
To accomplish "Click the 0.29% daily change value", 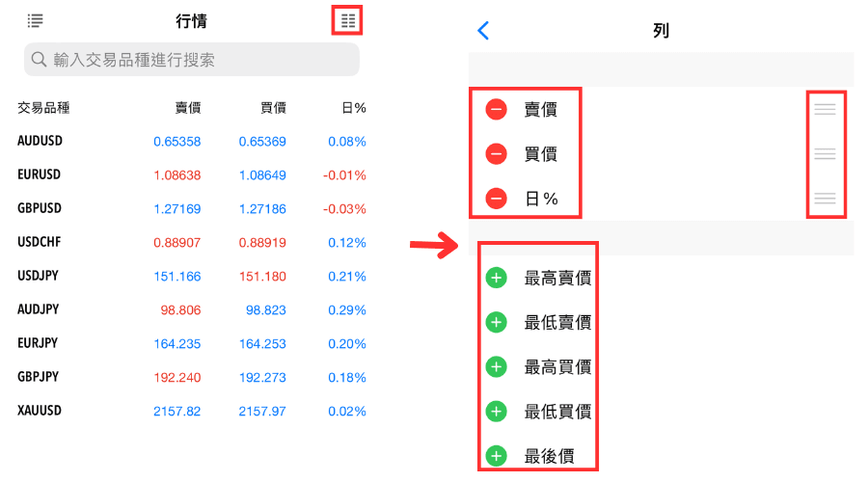I will pyautogui.click(x=347, y=310).
